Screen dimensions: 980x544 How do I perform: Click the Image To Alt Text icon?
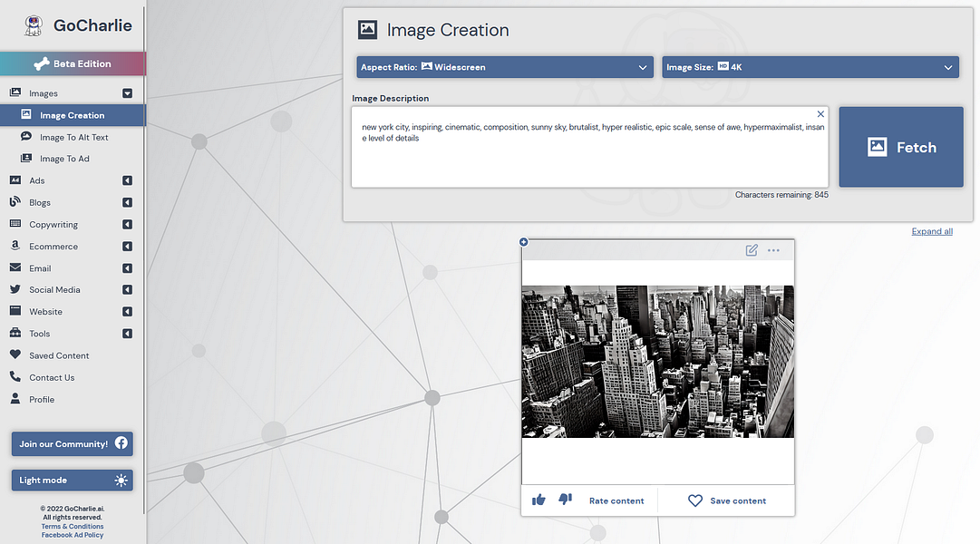point(26,136)
